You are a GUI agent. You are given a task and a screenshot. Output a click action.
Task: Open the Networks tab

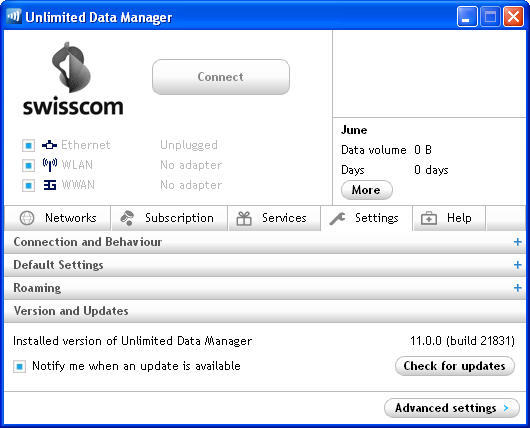[57, 218]
